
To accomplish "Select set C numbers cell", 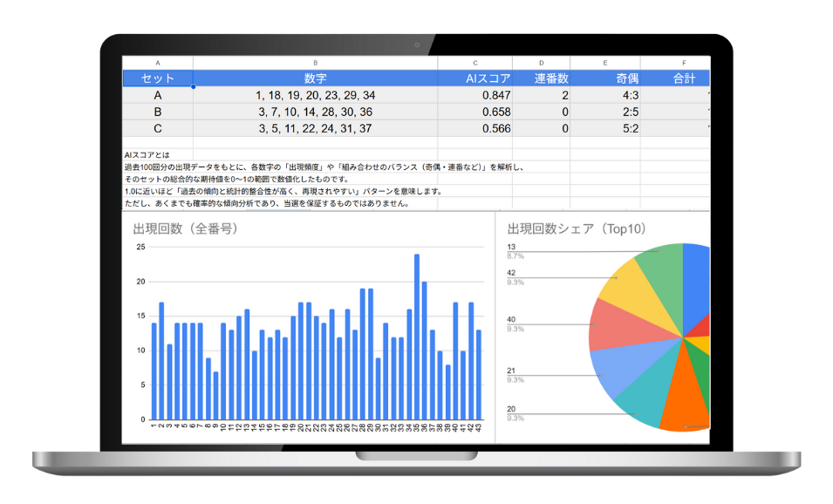I will (x=315, y=128).
